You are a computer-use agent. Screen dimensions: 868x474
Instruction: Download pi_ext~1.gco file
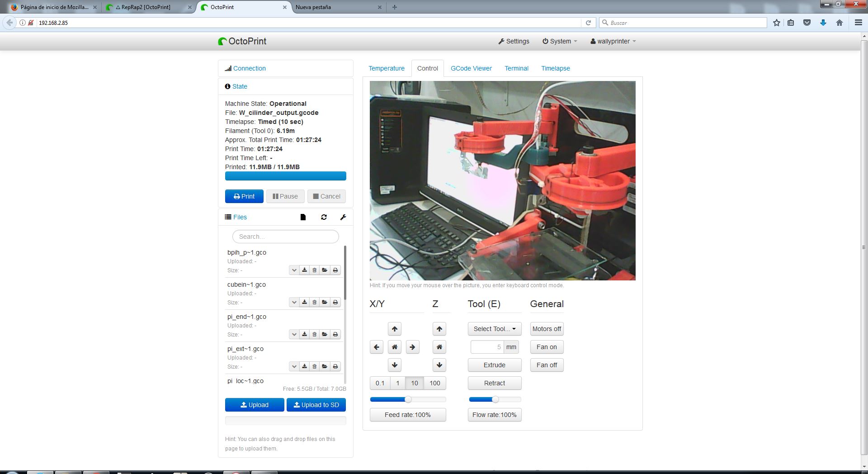[x=304, y=366]
